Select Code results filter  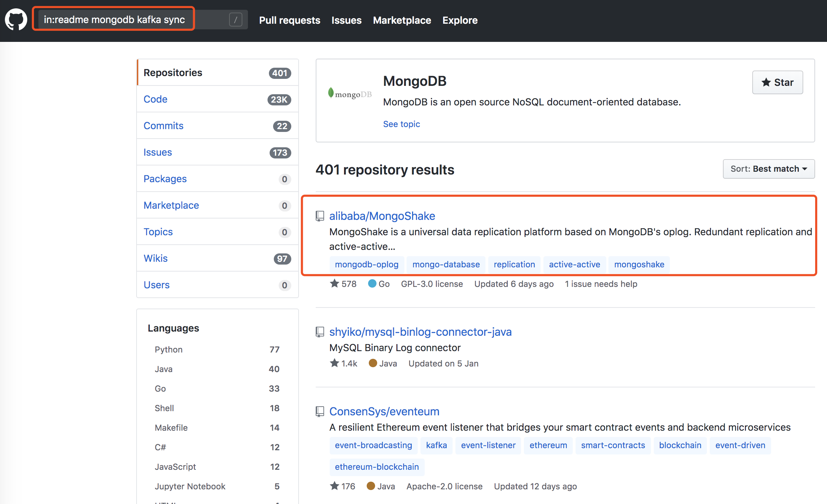tap(218, 99)
